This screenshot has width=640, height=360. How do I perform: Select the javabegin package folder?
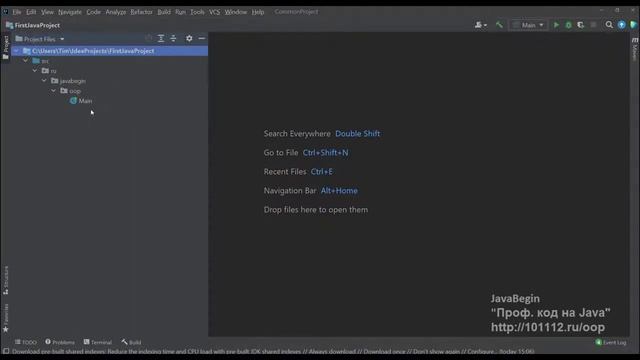[x=68, y=81]
